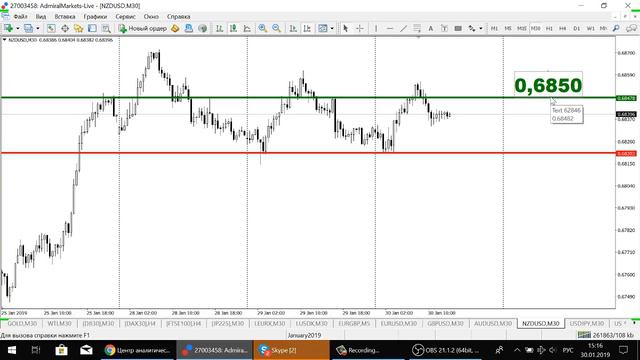The width and height of the screenshot is (640, 360).
Task: Switch to bar chart mode
Action: point(220,28)
